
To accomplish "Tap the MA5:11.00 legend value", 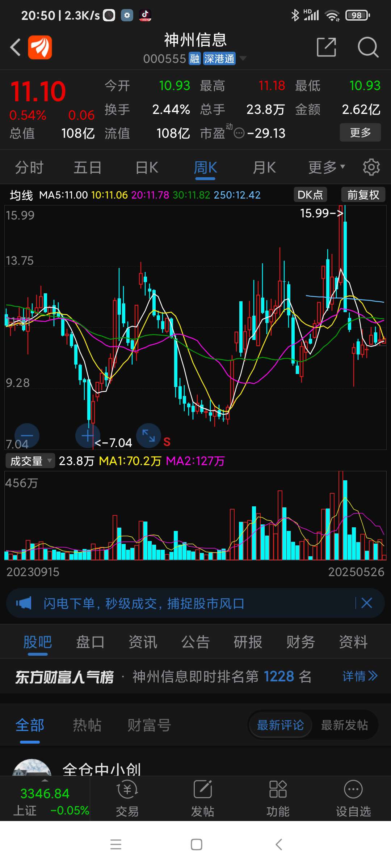I will (63, 195).
